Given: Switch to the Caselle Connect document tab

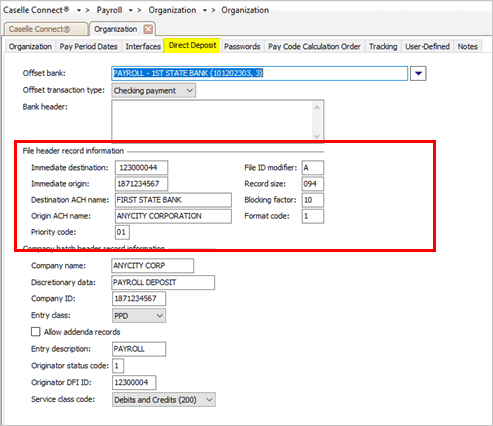Looking at the screenshot, I should [x=46, y=29].
